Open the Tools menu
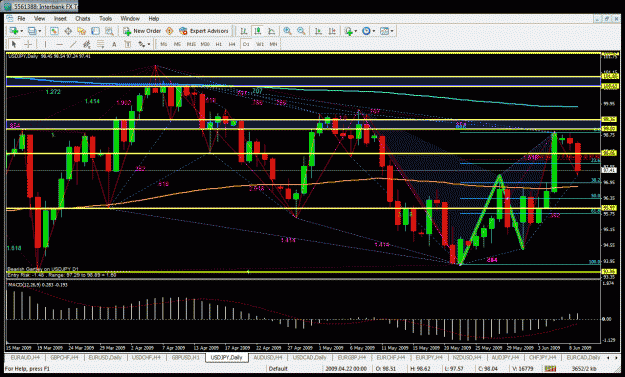 pyautogui.click(x=106, y=18)
